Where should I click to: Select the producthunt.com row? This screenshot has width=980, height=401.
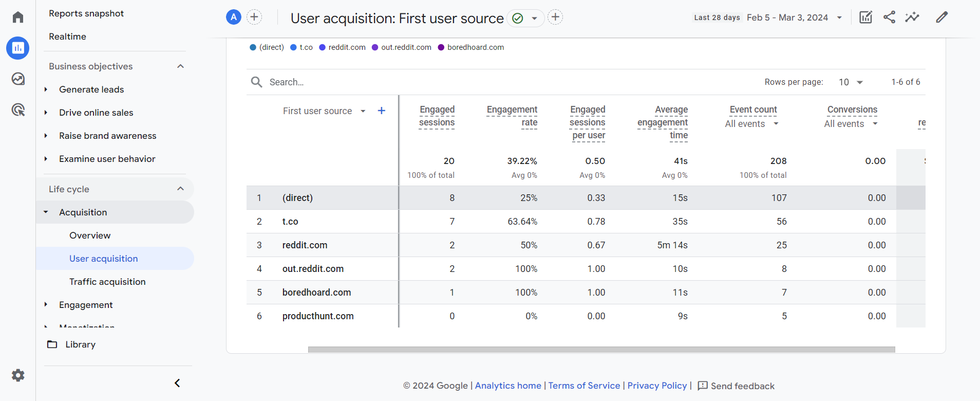tap(586, 316)
